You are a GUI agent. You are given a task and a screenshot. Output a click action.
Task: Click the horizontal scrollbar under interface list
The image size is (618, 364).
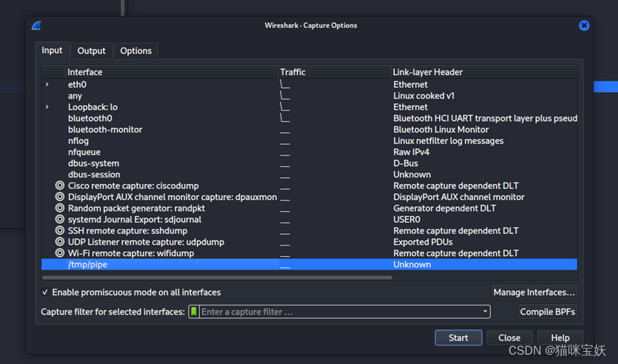(216, 278)
